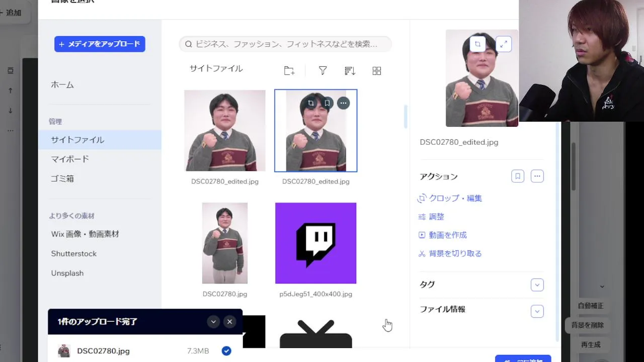Click 背景を切り取る action
Screen dimensions: 644x362
coord(450,253)
